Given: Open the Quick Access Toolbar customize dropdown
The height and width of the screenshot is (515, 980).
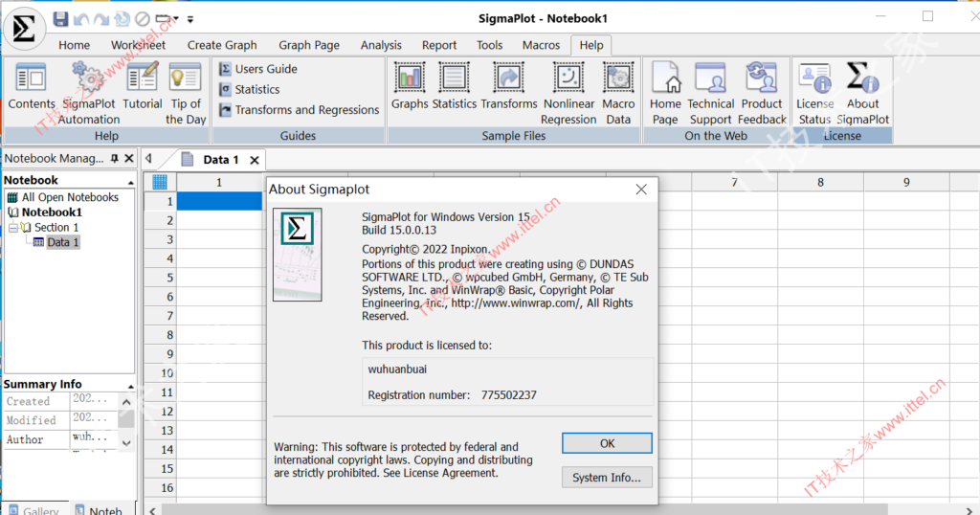Looking at the screenshot, I should (x=189, y=19).
